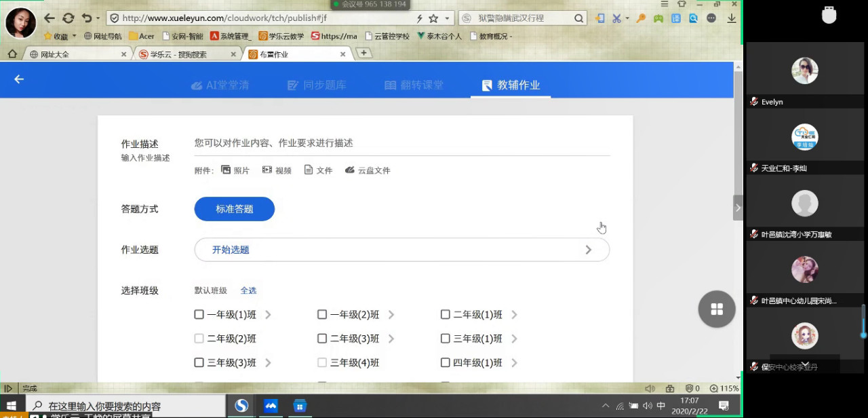Open the 翻转课堂 tab
This screenshot has height=418, width=868.
[x=414, y=85]
